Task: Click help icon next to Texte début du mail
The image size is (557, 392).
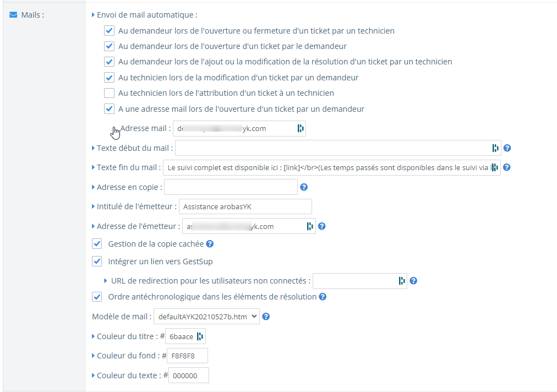Action: click(507, 148)
